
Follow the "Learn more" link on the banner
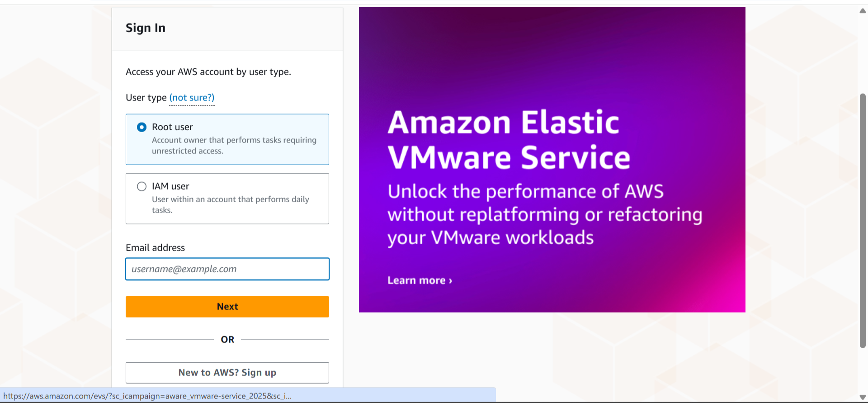420,280
